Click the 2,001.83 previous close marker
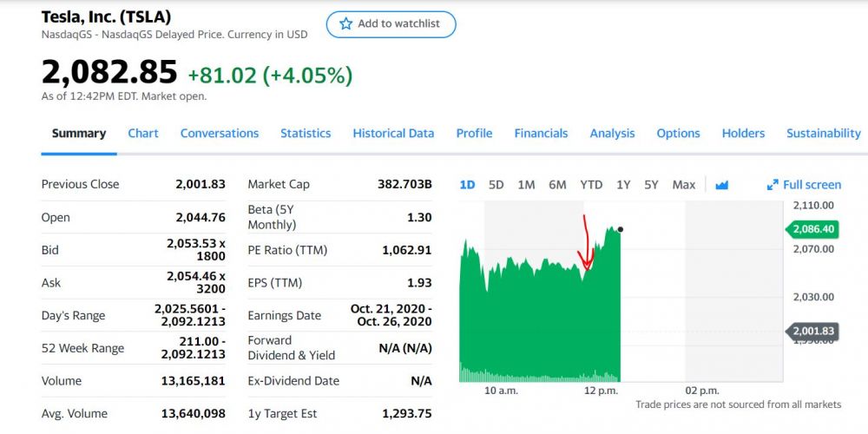868x434 pixels. pyautogui.click(x=813, y=332)
